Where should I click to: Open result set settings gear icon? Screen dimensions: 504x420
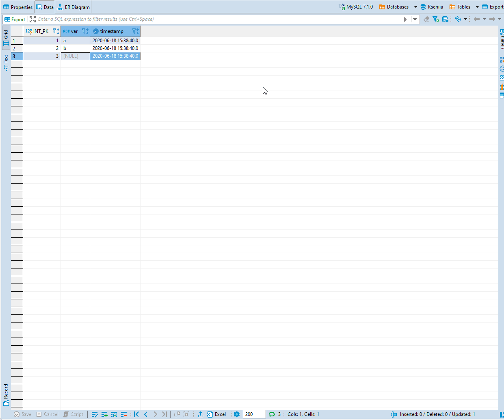(x=237, y=414)
